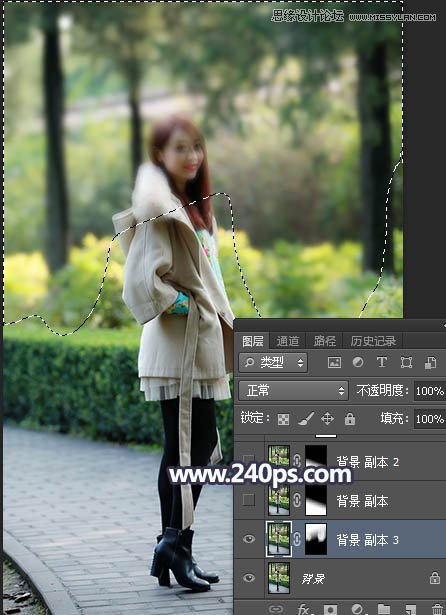Filter layers by pixel image type
The height and width of the screenshot is (615, 446).
(x=334, y=363)
